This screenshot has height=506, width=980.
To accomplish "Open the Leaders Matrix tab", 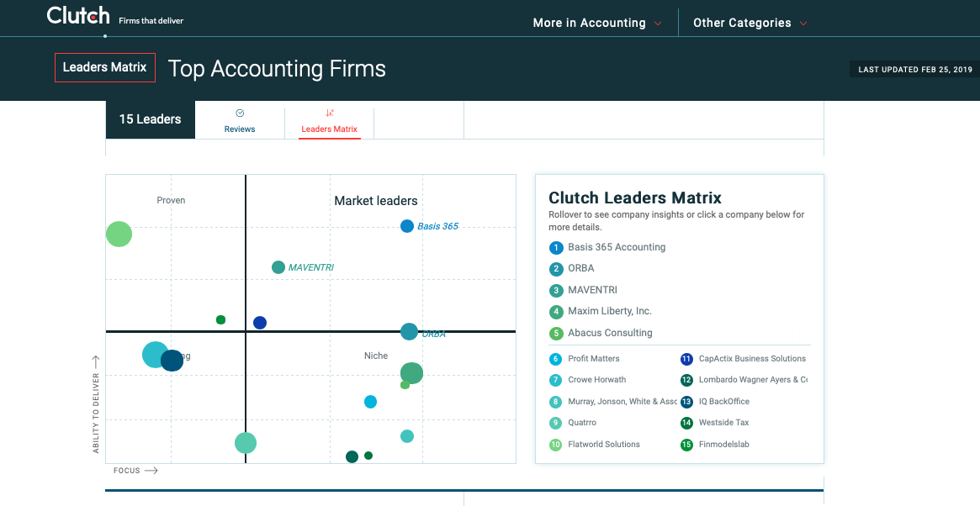I will click(330, 123).
